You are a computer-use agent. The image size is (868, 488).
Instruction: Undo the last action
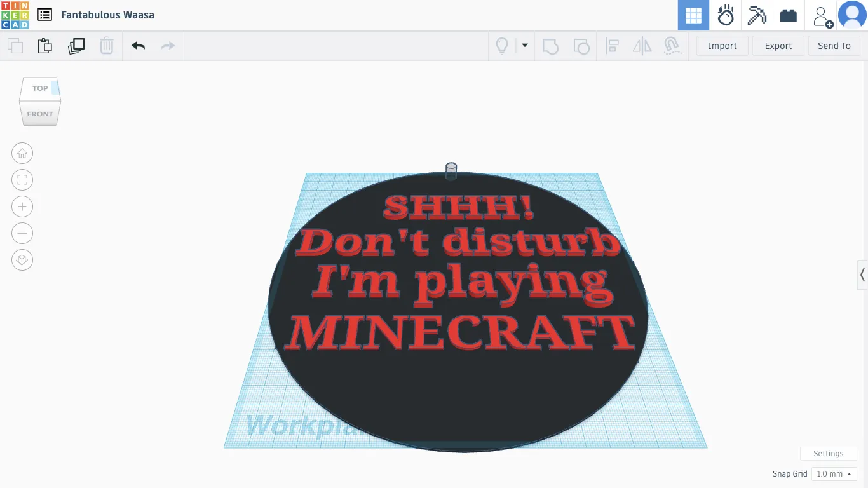[138, 46]
